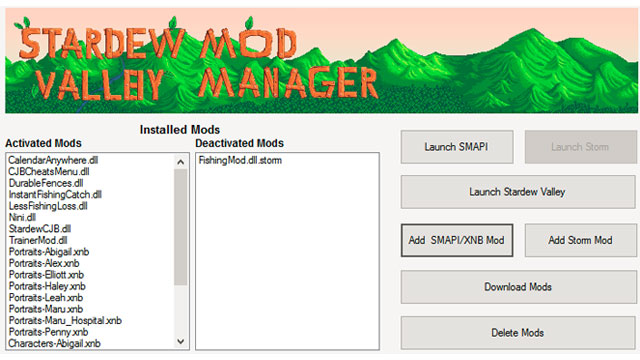Screen dimensions: 640x360
Task: Select Portraits-Haley.xnb entry
Action: point(47,286)
